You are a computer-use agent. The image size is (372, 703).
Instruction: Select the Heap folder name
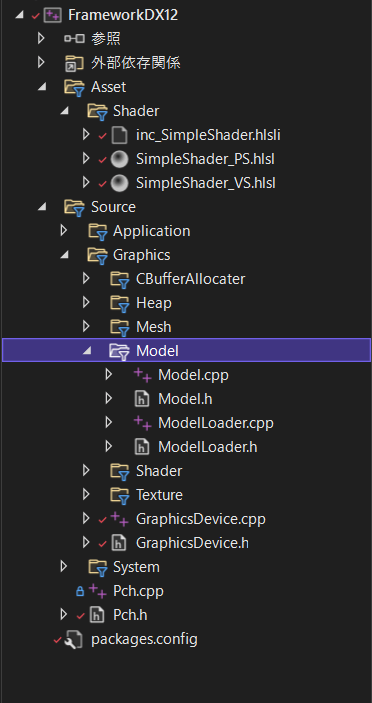click(x=154, y=303)
